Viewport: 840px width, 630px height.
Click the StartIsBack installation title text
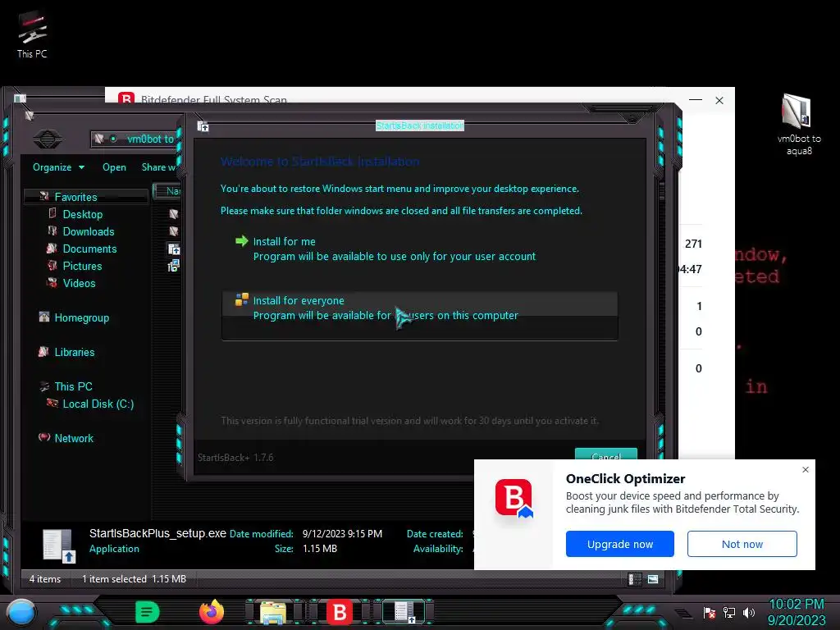click(420, 126)
